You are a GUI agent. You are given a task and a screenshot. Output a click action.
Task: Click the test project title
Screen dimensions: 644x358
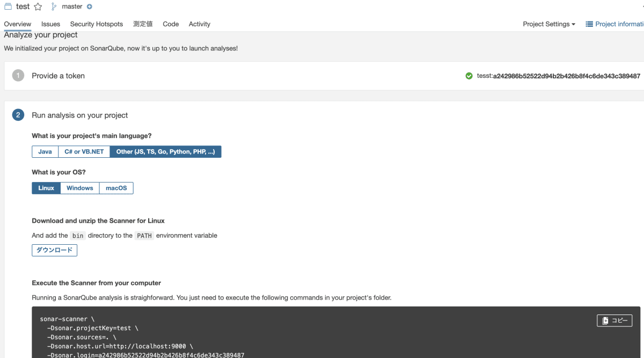(23, 6)
